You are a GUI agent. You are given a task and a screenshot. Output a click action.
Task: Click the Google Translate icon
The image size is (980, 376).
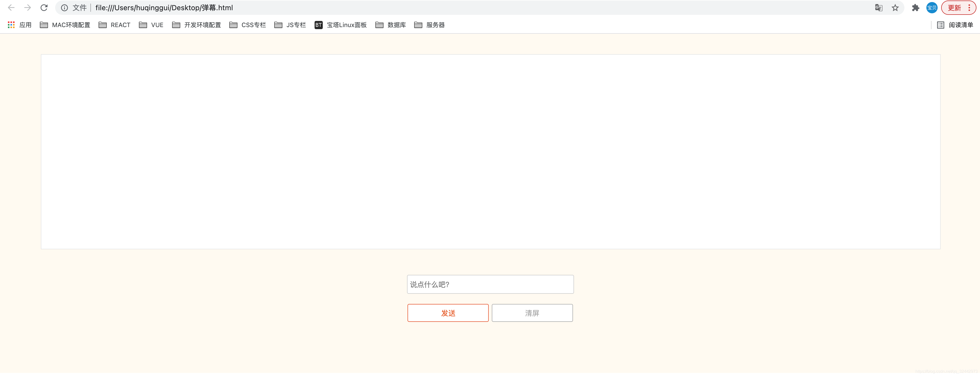click(x=878, y=8)
